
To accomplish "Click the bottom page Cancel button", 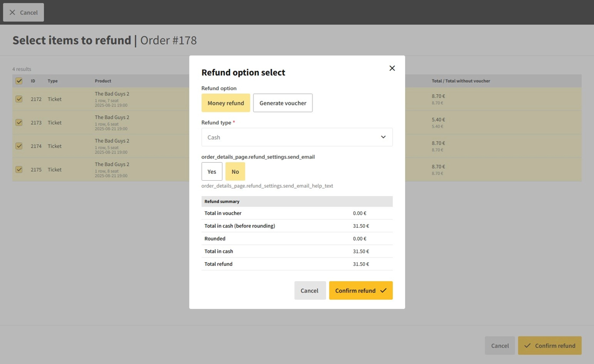I will [500, 345].
